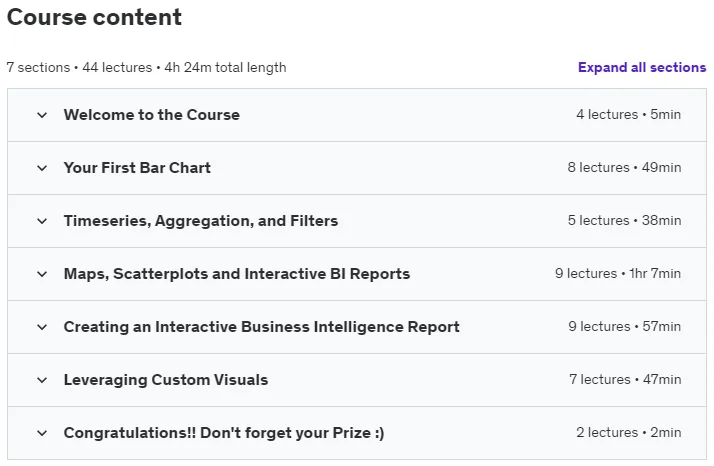The width and height of the screenshot is (714, 466).
Task: Click chevron beside Timeseries, Aggregation, and Filters
Action: pyautogui.click(x=42, y=221)
